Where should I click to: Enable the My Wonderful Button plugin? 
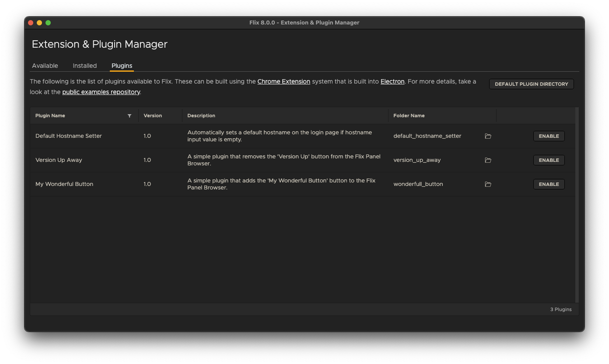(549, 184)
